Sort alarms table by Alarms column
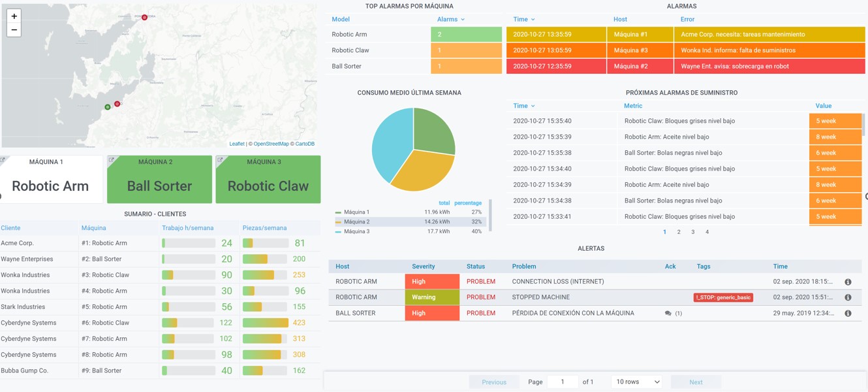This screenshot has height=392, width=868. (x=451, y=20)
